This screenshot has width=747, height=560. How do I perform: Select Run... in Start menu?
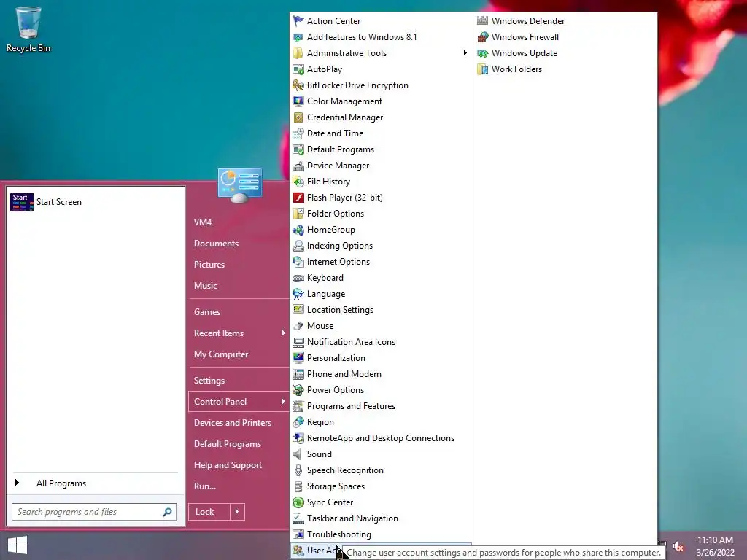tap(205, 486)
